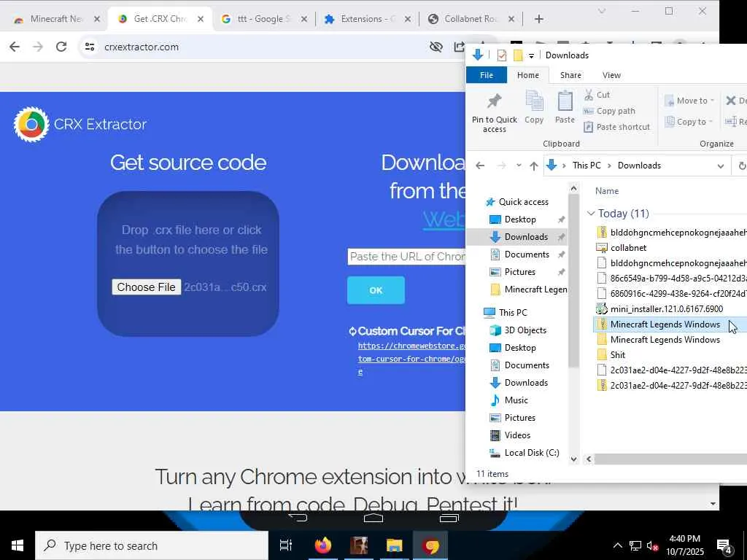
Task: Click the new folder icon in Explorer title bar
Action: (518, 55)
